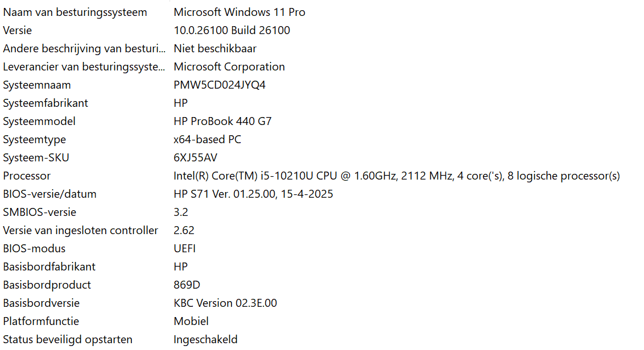The width and height of the screenshot is (644, 350).
Task: Select the Platformfunctie Mobiel value
Action: coord(191,321)
